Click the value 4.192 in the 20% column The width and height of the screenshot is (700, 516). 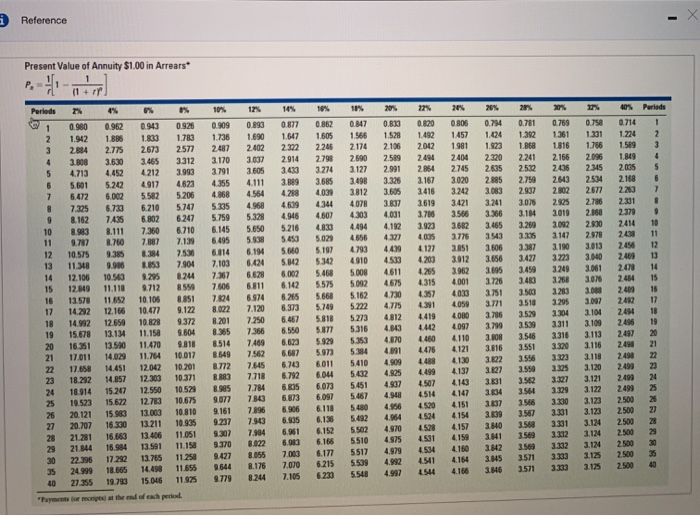point(392,226)
